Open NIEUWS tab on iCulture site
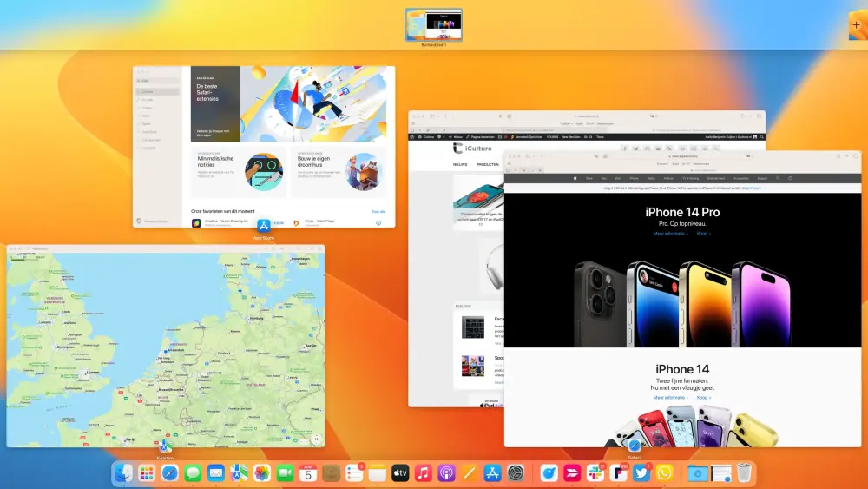868x489 pixels. click(460, 164)
